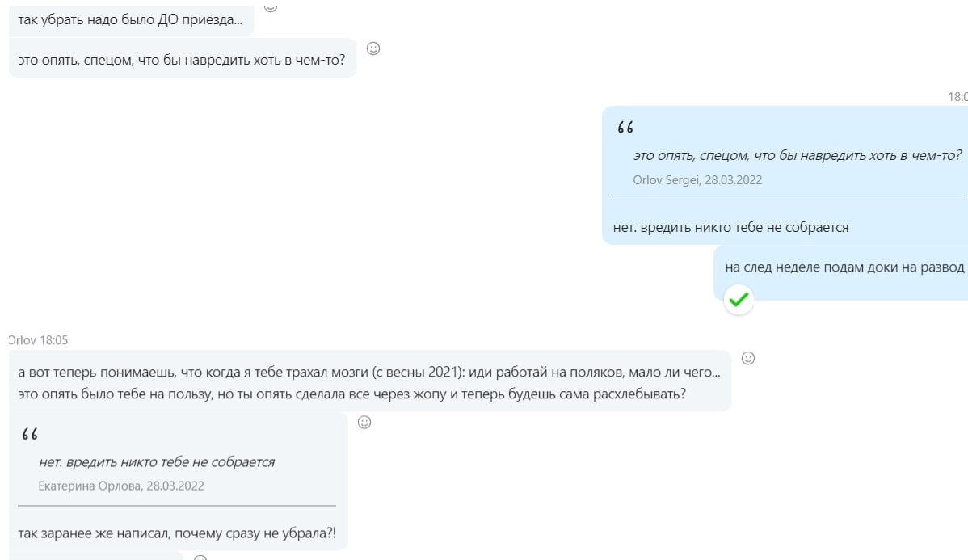Image resolution: width=968 pixels, height=560 pixels.
Task: Select grey message "это опять, спецом, что бы навредить"
Action: [182, 60]
